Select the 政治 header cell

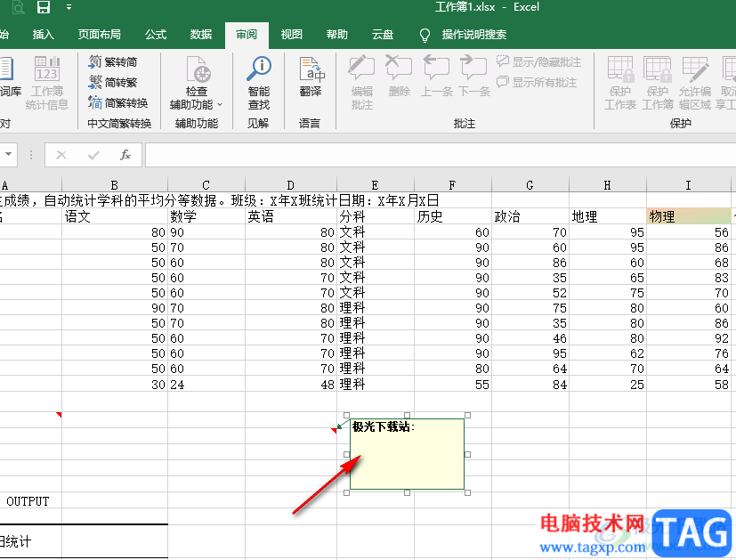530,216
